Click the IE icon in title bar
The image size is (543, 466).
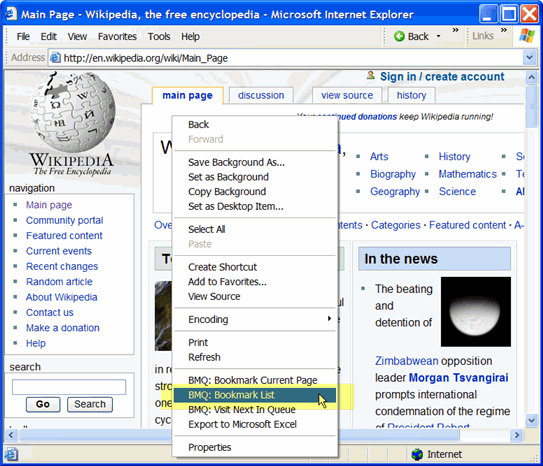[x=10, y=14]
